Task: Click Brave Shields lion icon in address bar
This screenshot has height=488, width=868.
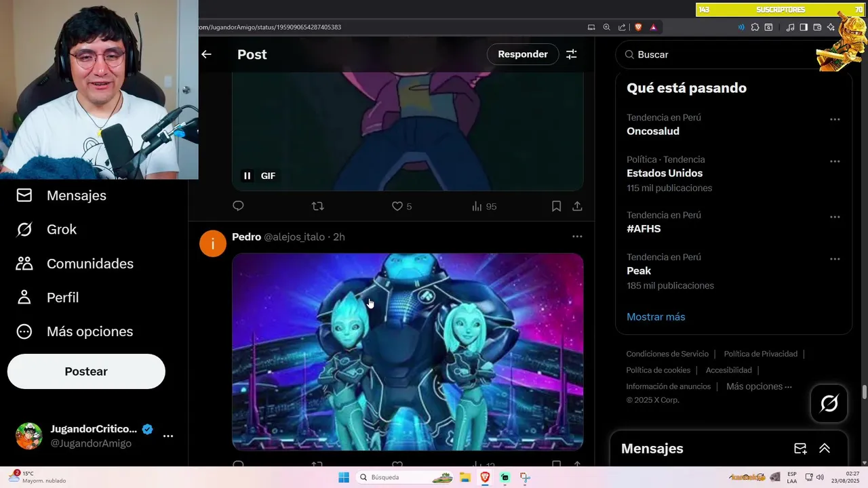Action: coord(638,27)
